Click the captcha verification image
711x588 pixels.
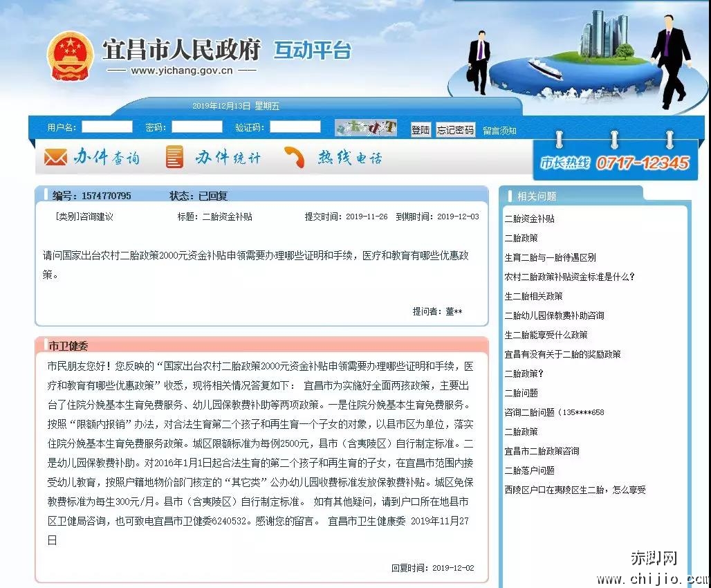pyautogui.click(x=365, y=128)
